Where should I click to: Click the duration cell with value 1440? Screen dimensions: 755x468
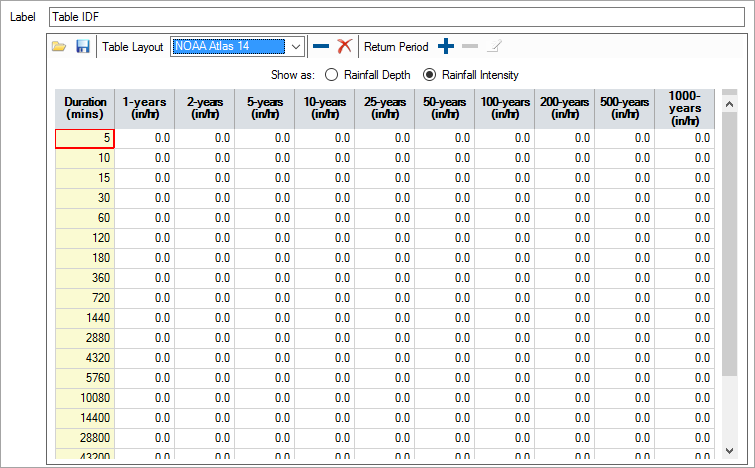[85, 318]
